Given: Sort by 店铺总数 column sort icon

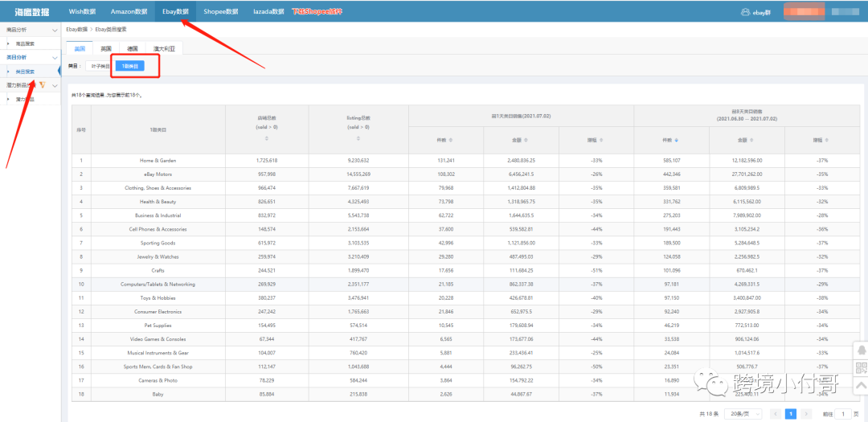Looking at the screenshot, I should tap(266, 138).
